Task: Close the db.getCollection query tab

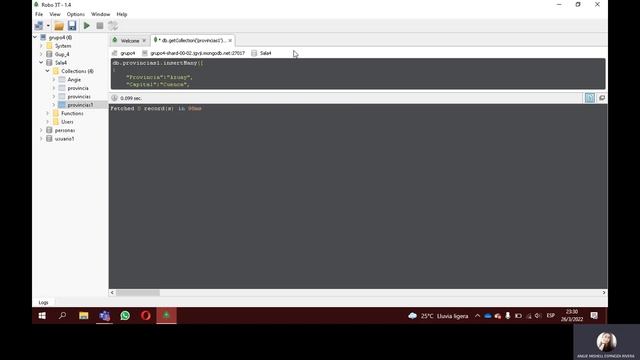Action: (x=230, y=40)
